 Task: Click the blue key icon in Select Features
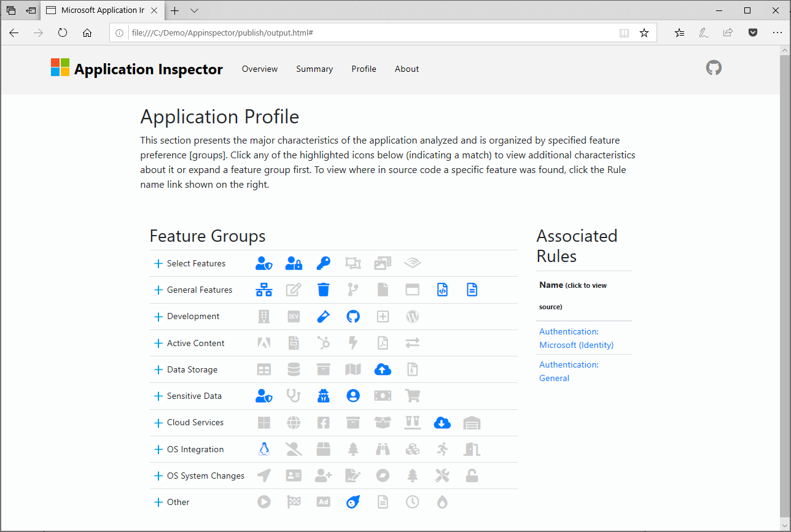tap(323, 264)
